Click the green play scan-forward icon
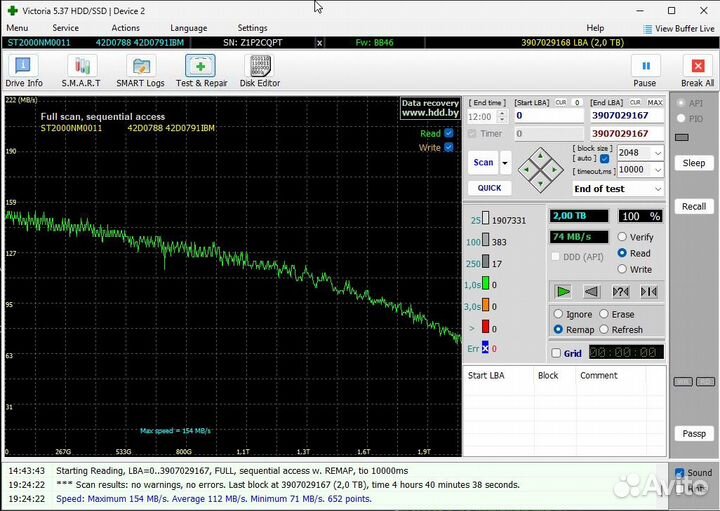This screenshot has width=720, height=511. [564, 291]
